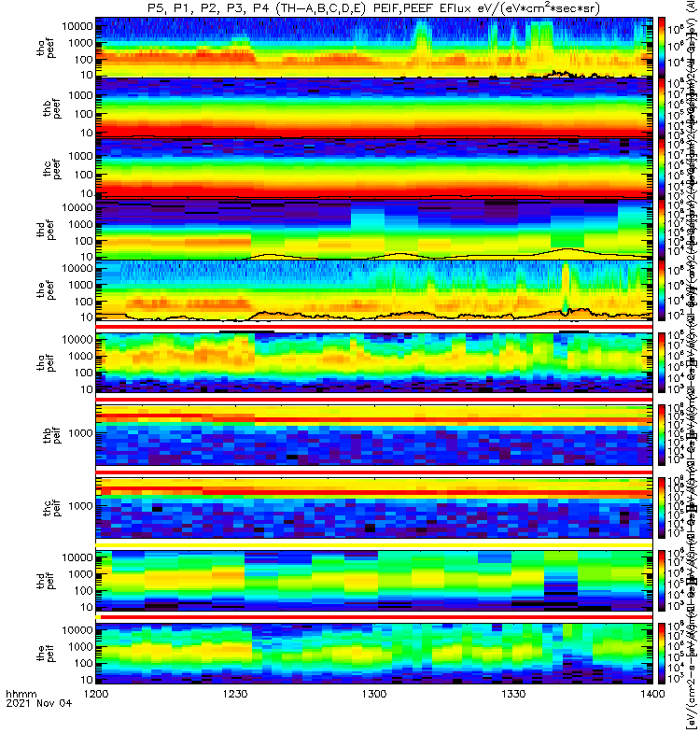Screen dimensions: 700x747
Task: Click inside the the peif spectrogram panel
Action: pos(374,653)
